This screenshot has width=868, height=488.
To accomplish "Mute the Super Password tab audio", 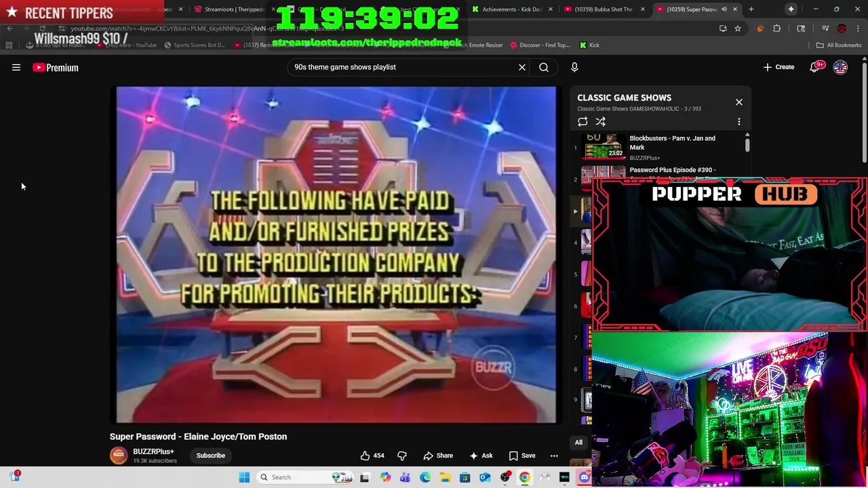I will (x=724, y=9).
